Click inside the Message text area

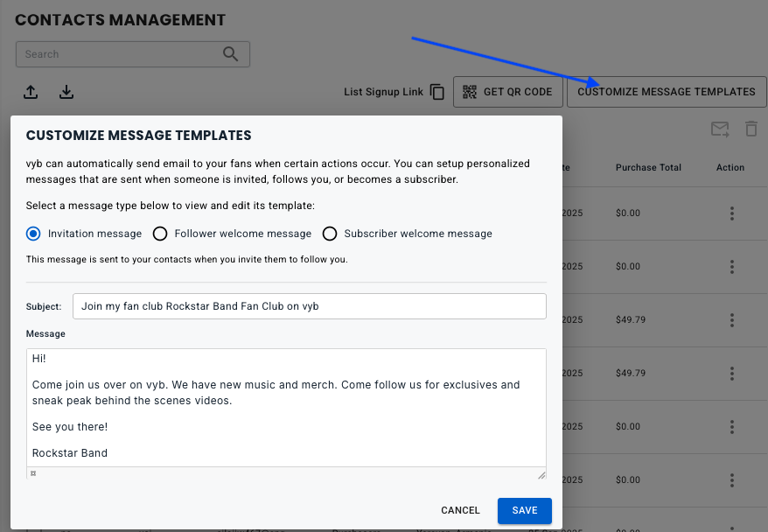click(285, 411)
